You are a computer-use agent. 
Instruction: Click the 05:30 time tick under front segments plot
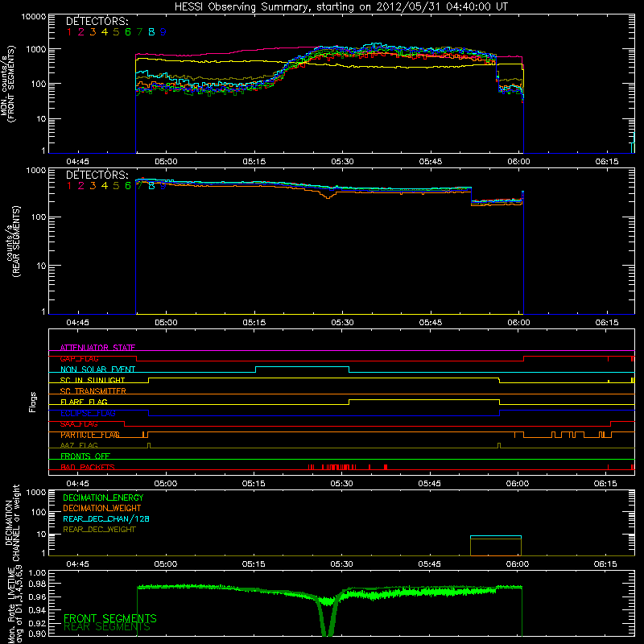tap(342, 162)
